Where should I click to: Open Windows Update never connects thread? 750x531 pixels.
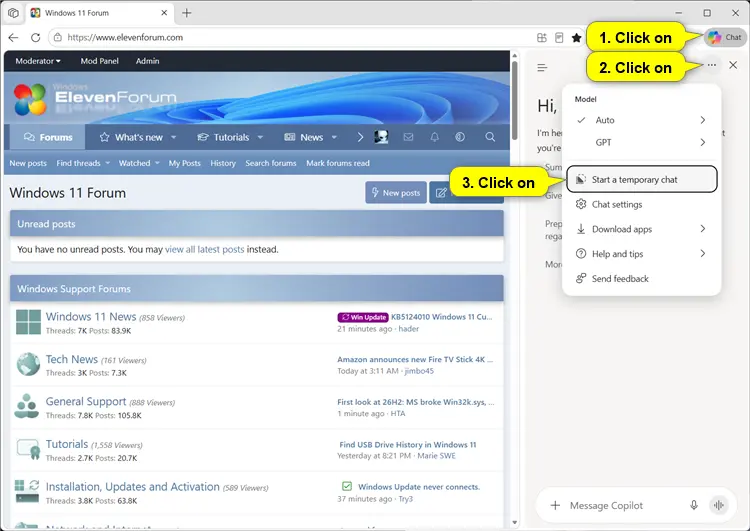[419, 487]
